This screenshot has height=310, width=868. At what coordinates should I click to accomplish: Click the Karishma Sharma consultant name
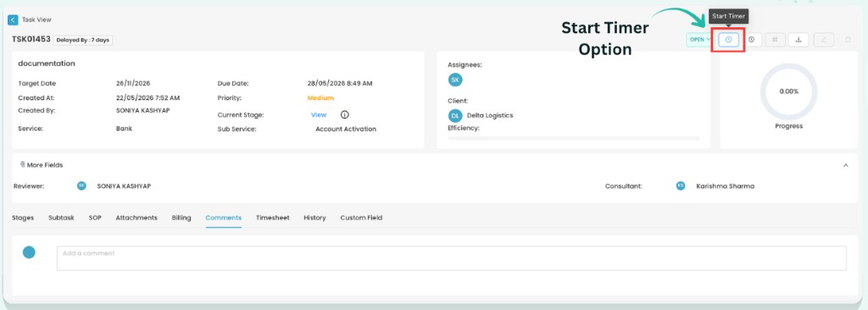click(x=726, y=186)
